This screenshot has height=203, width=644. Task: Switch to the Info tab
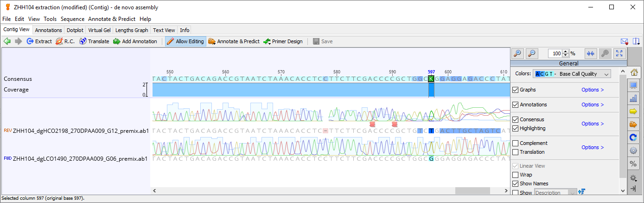(185, 30)
